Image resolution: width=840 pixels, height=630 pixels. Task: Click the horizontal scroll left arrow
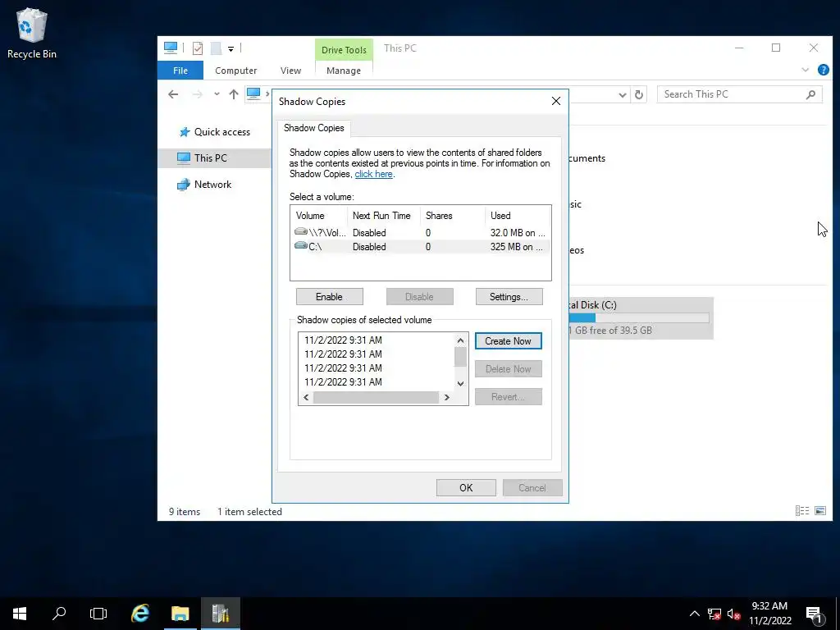click(x=306, y=398)
